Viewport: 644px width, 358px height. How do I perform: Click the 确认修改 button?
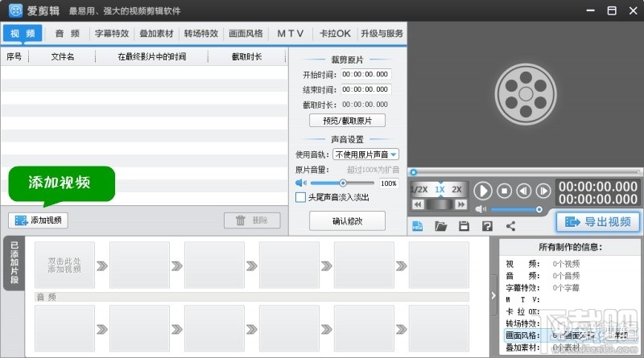347,221
